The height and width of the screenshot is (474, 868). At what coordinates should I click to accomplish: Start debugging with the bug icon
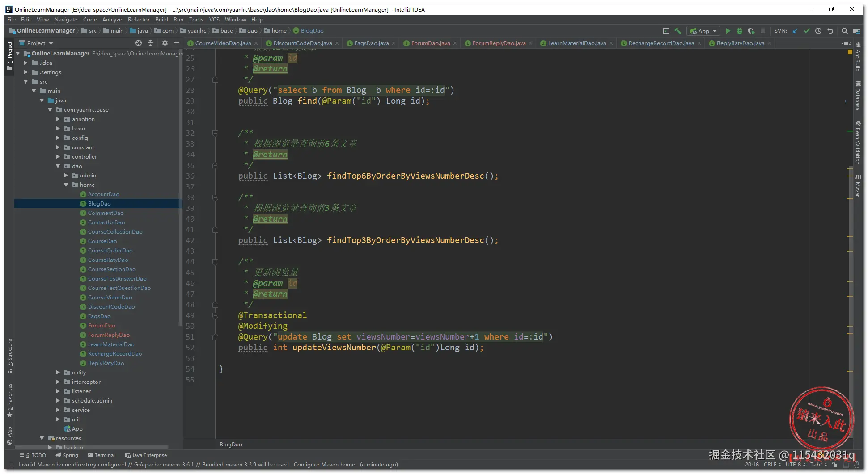click(x=740, y=31)
